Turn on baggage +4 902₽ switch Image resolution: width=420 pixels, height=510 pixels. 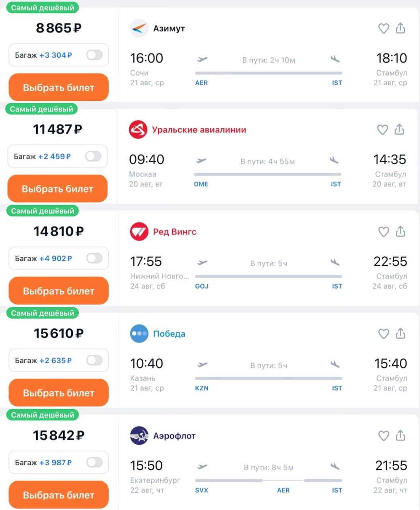point(94,258)
